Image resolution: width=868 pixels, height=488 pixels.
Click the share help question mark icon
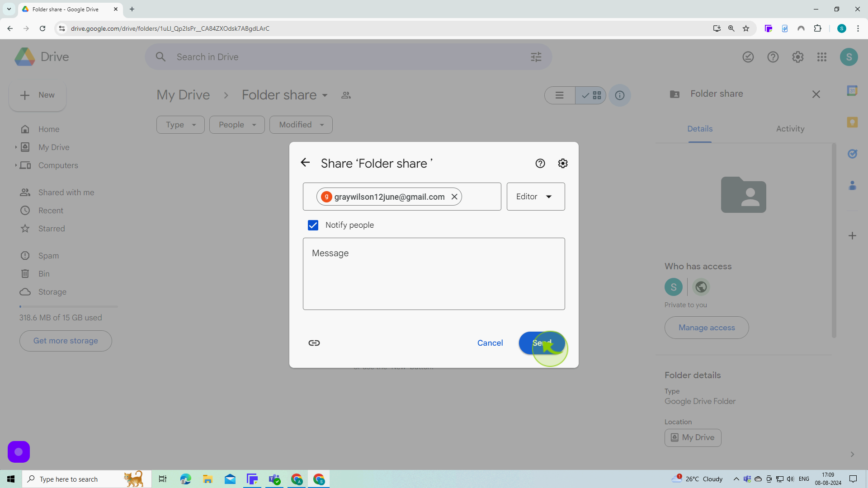click(539, 163)
